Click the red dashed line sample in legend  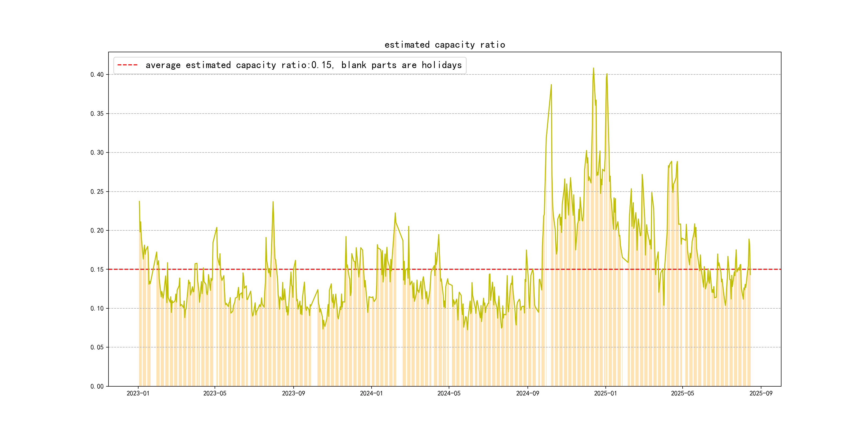127,65
